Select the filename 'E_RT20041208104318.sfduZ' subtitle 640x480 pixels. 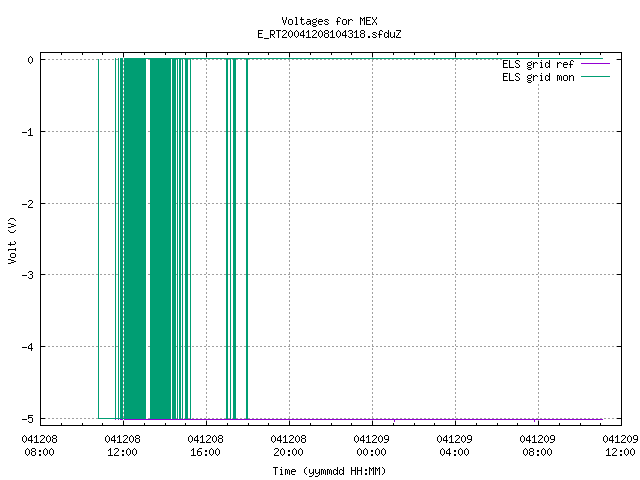click(x=329, y=34)
